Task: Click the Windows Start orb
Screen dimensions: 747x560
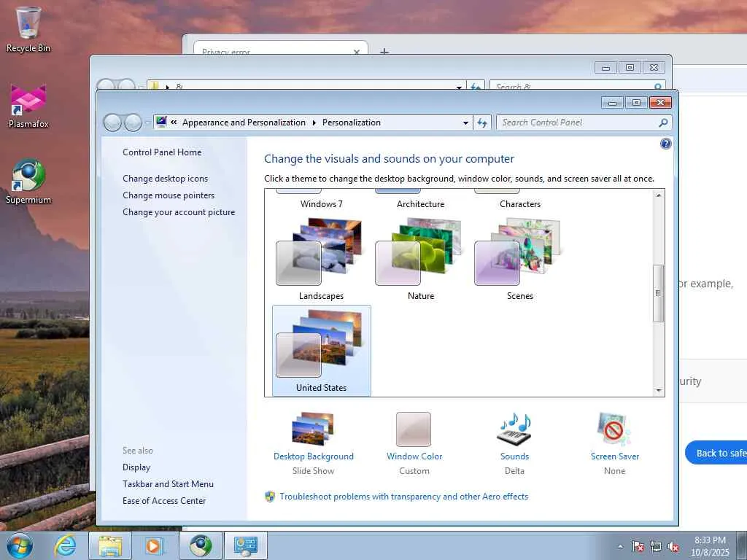Action: pos(20,545)
